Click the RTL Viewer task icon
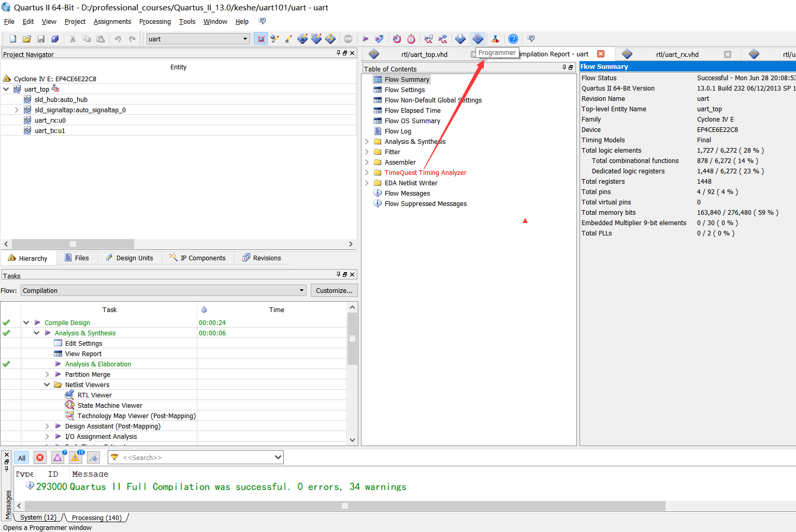Viewport: 796px width, 532px height. tap(69, 395)
